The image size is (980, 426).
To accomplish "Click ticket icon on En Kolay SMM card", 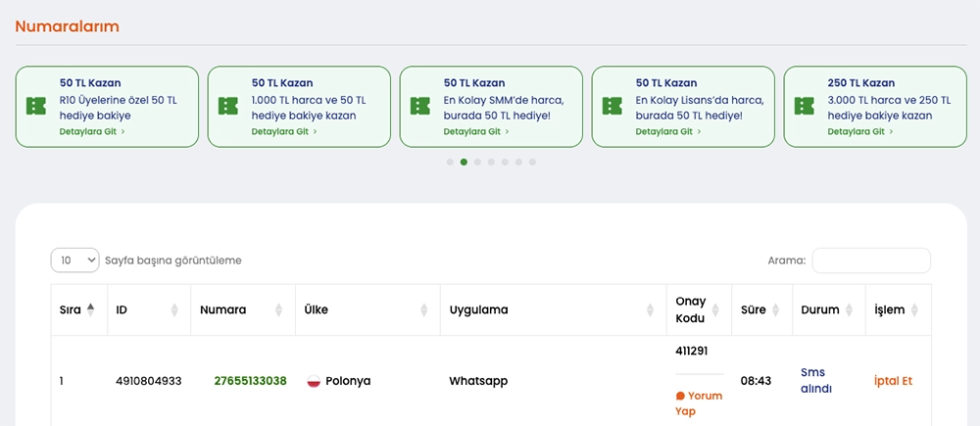I will point(420,106).
